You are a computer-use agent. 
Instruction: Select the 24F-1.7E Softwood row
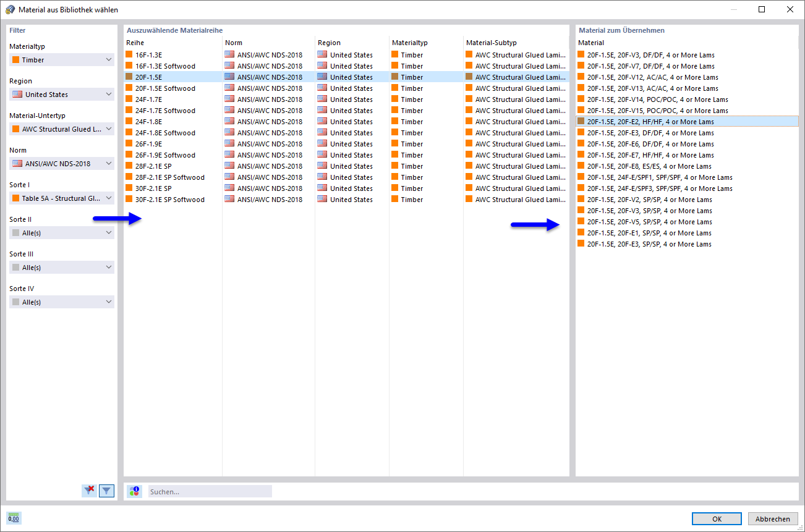point(346,111)
